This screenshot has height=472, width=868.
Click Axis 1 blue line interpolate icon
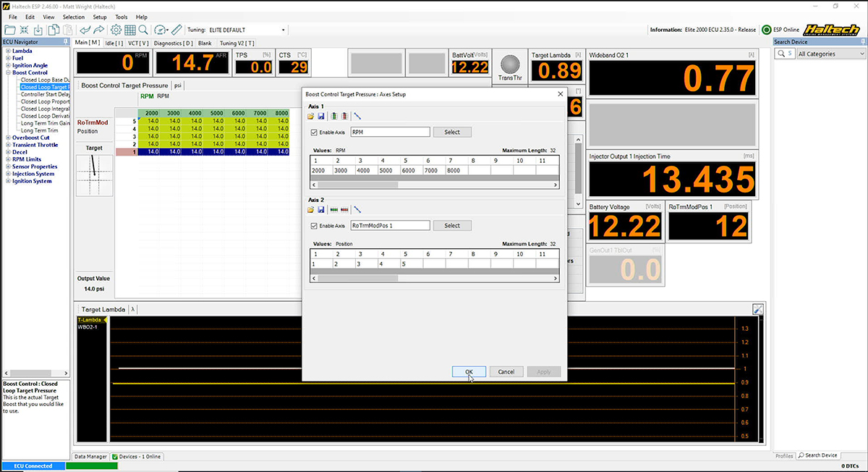(x=357, y=116)
